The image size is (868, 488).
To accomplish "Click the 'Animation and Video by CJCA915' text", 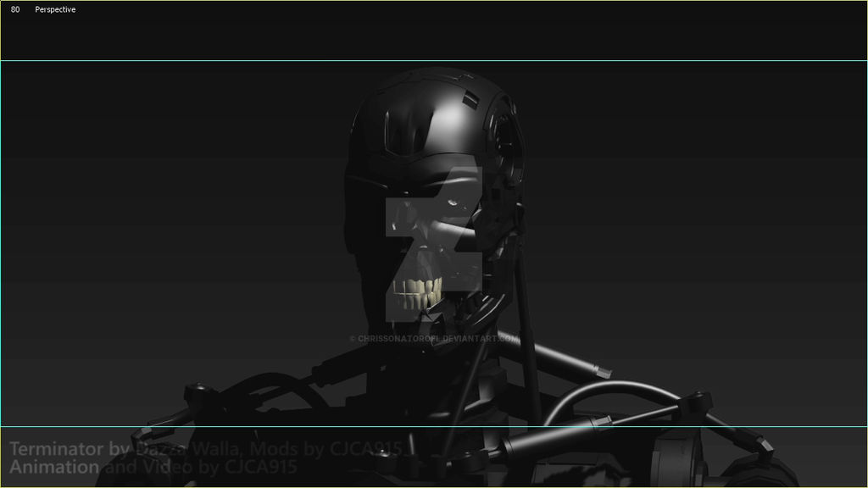I will pos(153,467).
